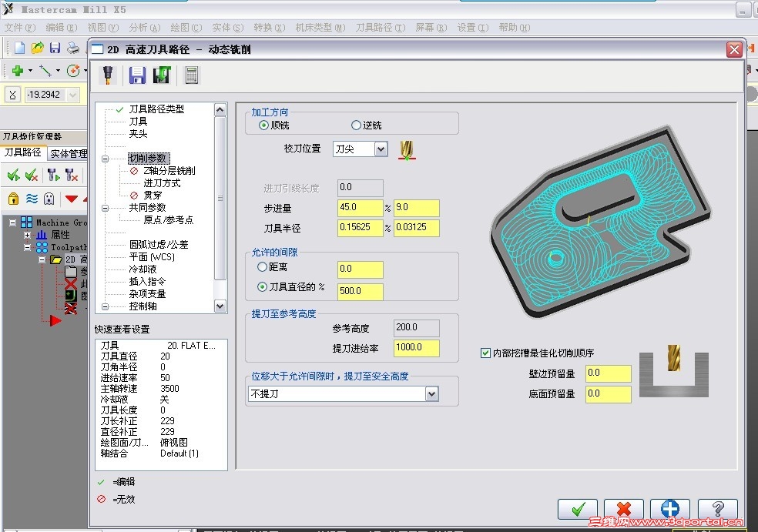Screen dimensions: 758x532
Task: Select the 逆铣 conventional milling radio button
Action: pyautogui.click(x=357, y=125)
